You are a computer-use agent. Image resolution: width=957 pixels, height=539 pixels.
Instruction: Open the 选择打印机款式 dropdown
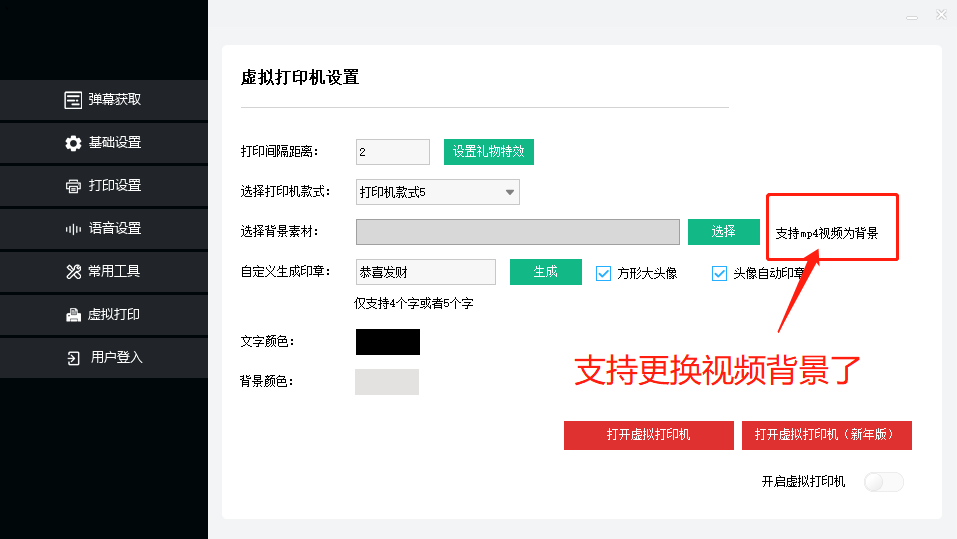[x=437, y=192]
